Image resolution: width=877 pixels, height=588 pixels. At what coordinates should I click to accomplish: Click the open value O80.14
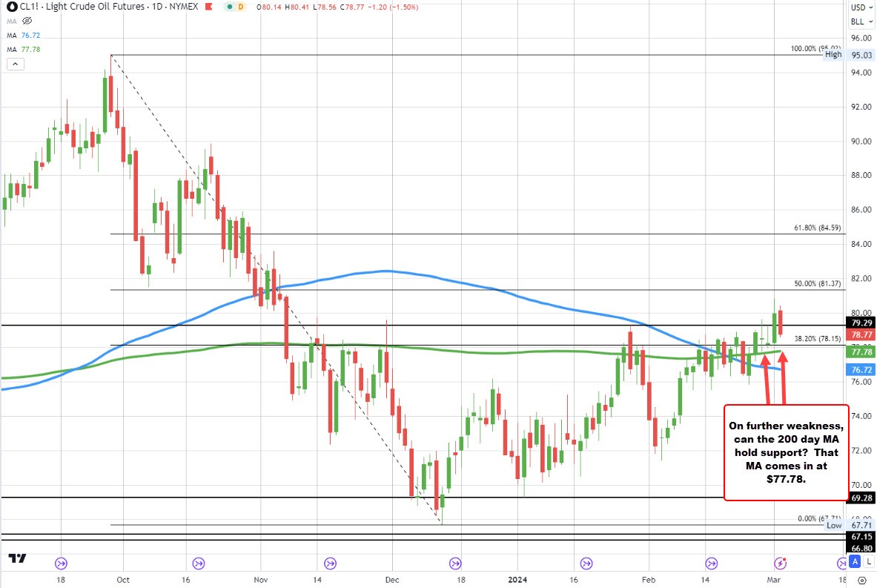coord(269,7)
